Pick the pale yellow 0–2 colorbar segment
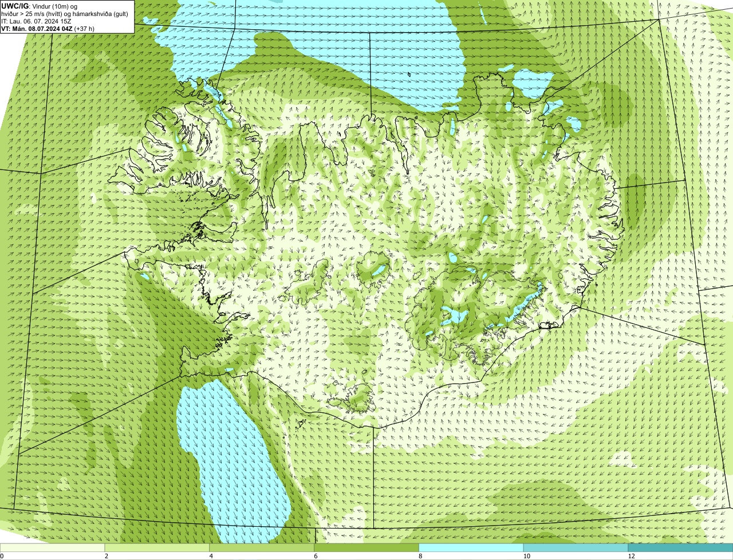The width and height of the screenshot is (733, 560). click(x=53, y=548)
